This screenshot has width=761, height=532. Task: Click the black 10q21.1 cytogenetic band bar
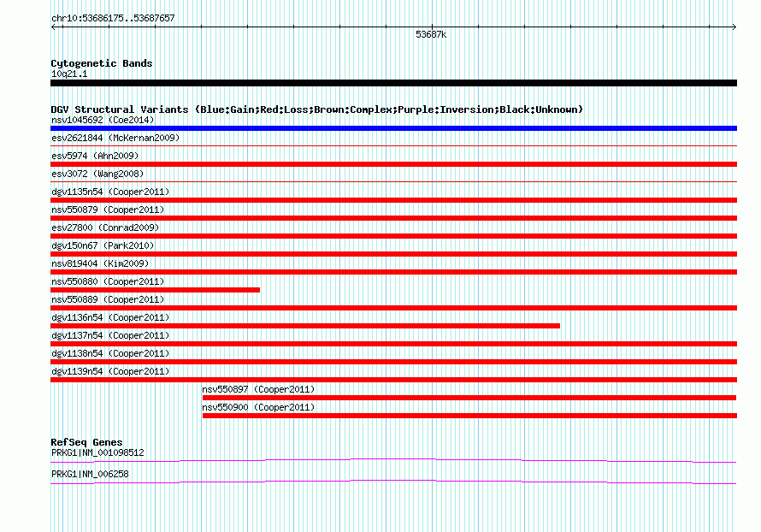[393, 83]
